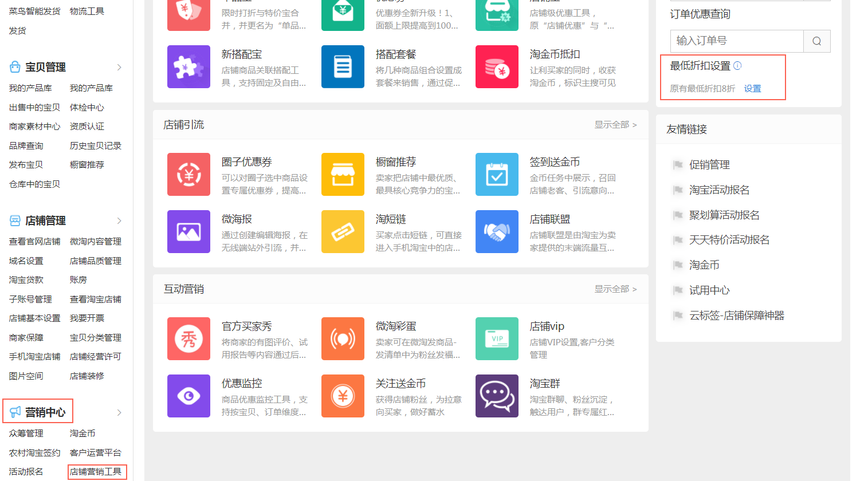Go to 仓库中的宝贝
Viewport: 868px width, 481px height.
coord(34,184)
